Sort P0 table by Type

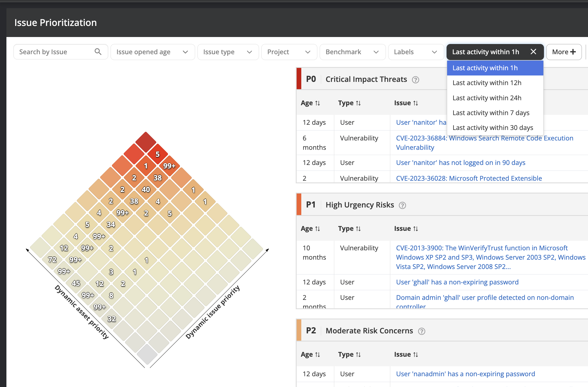[349, 103]
